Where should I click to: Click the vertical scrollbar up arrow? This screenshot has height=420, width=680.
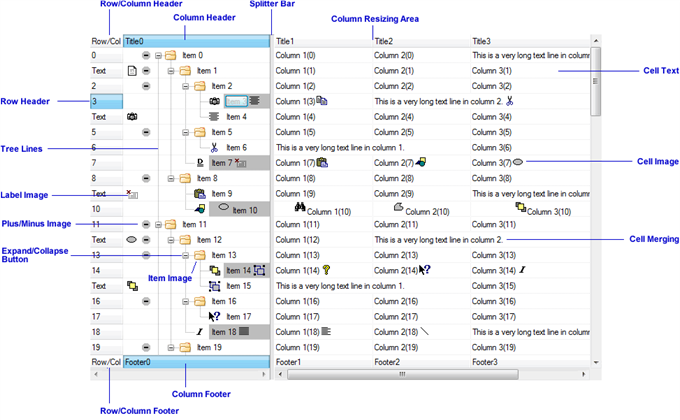pyautogui.click(x=596, y=41)
